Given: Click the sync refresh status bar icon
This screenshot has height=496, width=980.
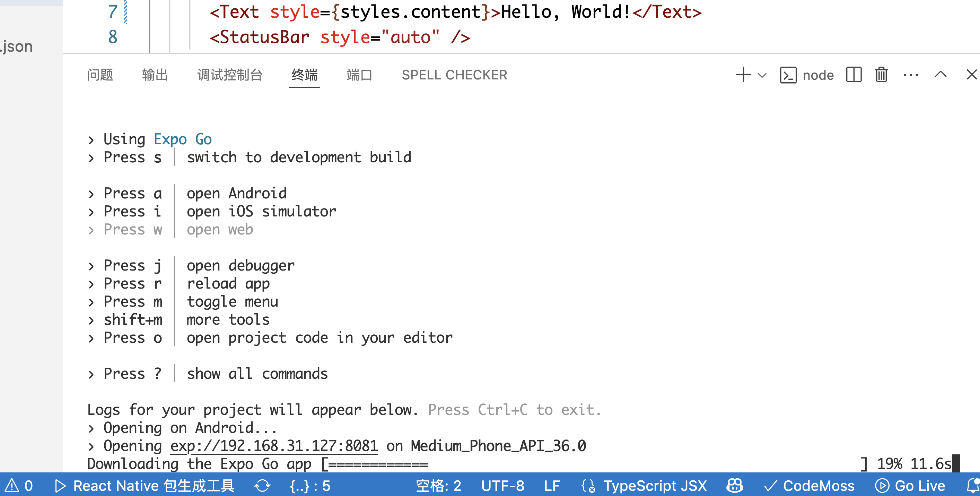Looking at the screenshot, I should [263, 486].
